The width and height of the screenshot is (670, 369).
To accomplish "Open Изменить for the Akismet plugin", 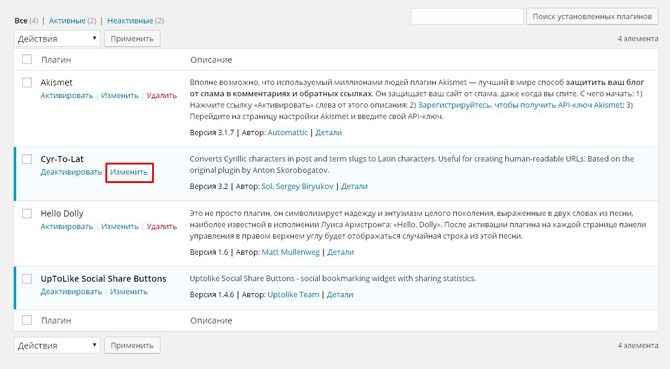I will (x=120, y=95).
